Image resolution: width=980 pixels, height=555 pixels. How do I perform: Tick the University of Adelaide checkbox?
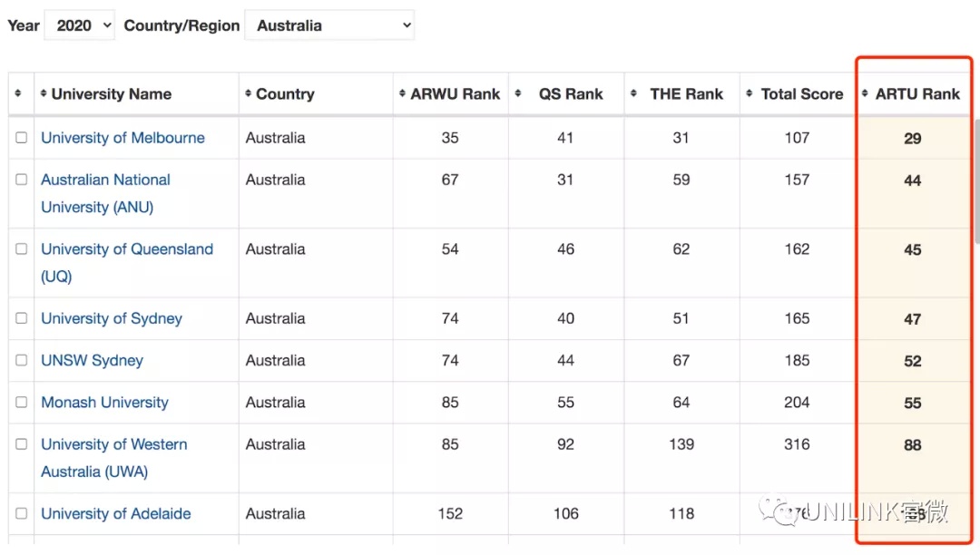coord(21,513)
